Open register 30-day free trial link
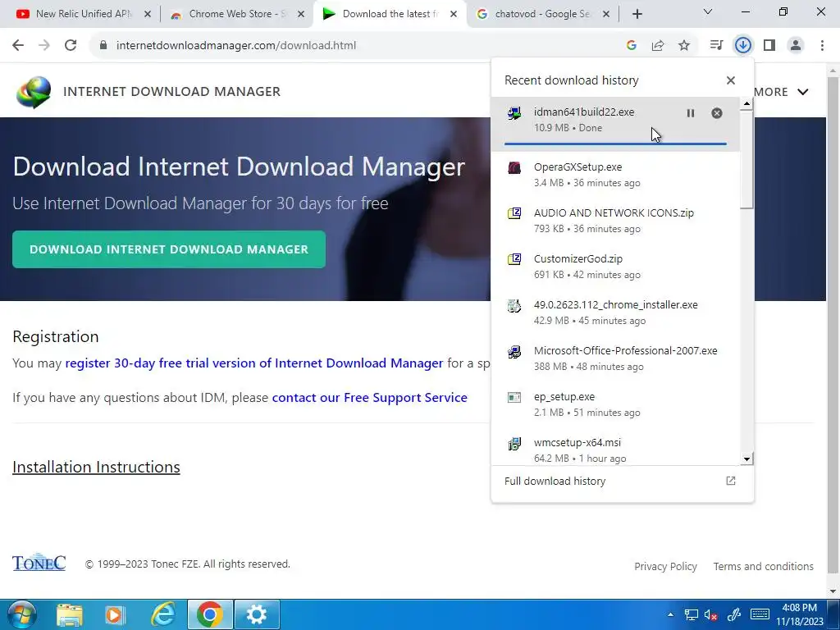The height and width of the screenshot is (630, 840). click(254, 363)
